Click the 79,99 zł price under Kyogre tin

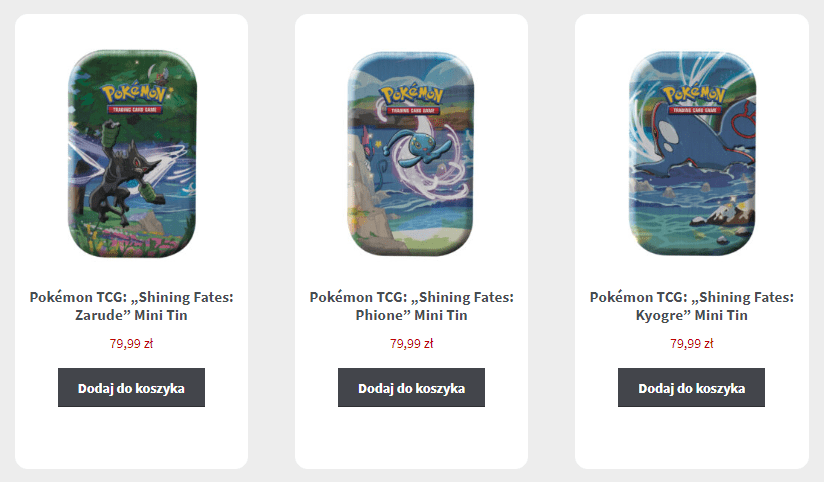click(x=692, y=344)
